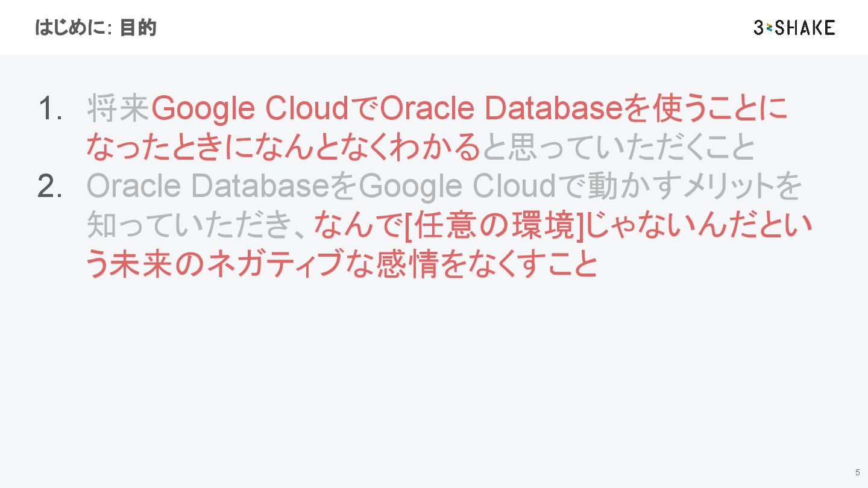This screenshot has width=868, height=488.
Task: Click the gray word 将来
Action: coord(118,110)
